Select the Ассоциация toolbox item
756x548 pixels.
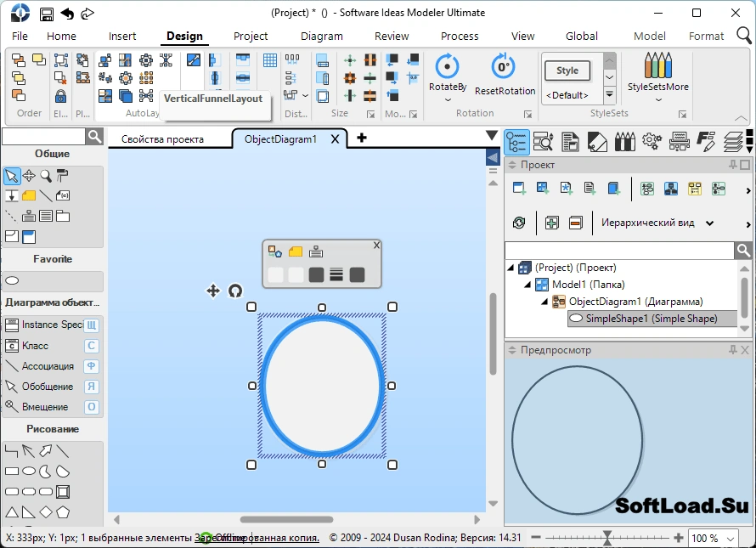tap(52, 366)
